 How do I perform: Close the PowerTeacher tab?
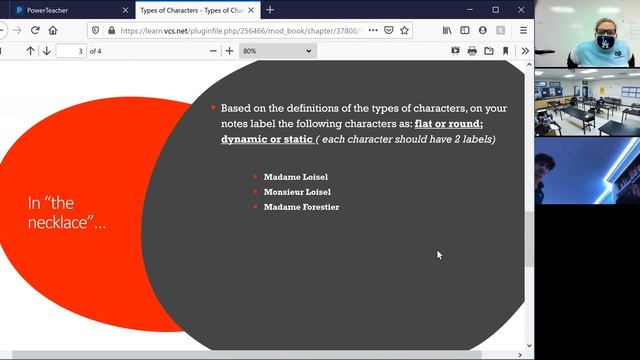click(125, 10)
